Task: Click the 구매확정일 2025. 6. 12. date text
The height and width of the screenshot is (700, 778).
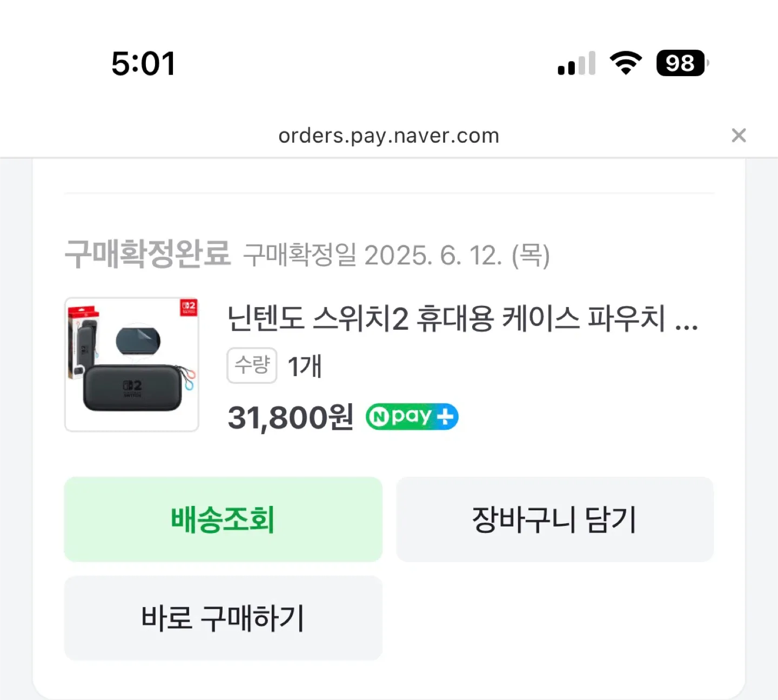Action: tap(396, 255)
